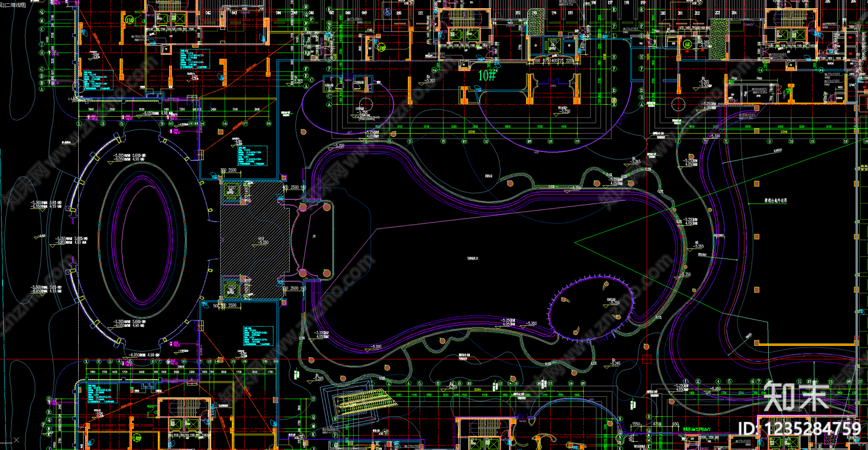Select the circled 13# building tag
This screenshot has width=868, height=450.
pos(129,20)
